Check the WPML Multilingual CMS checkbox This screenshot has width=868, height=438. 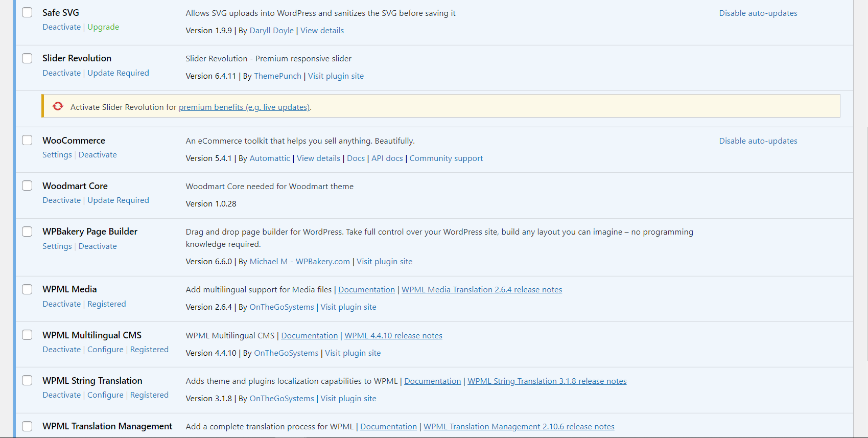point(27,335)
